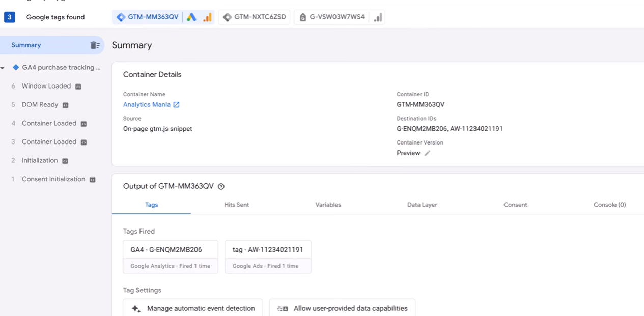Select the DOM Ready event
Image resolution: width=644 pixels, height=316 pixels.
pyautogui.click(x=40, y=105)
